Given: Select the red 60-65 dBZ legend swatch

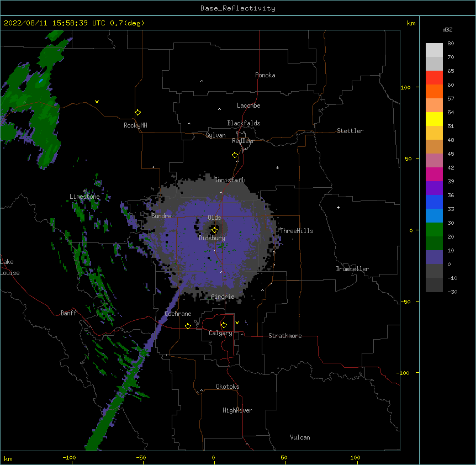Looking at the screenshot, I should point(434,77).
